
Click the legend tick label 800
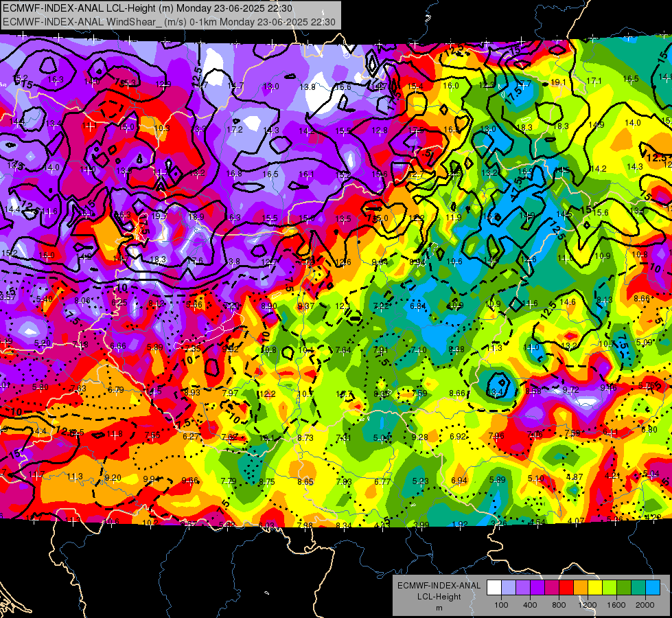point(559,605)
